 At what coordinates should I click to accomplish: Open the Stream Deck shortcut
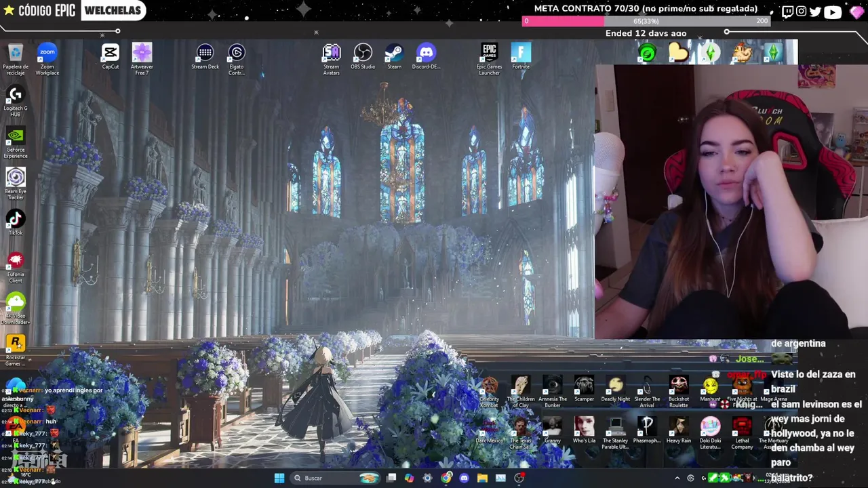click(205, 56)
